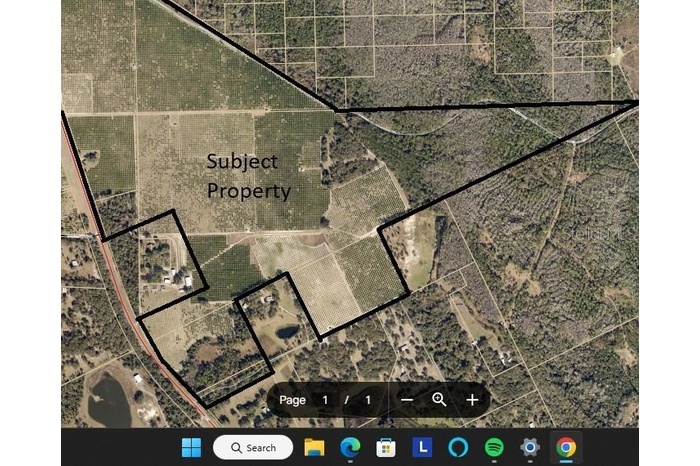Image resolution: width=700 pixels, height=466 pixels.
Task: Click the zoom out minus button
Action: pyautogui.click(x=407, y=400)
